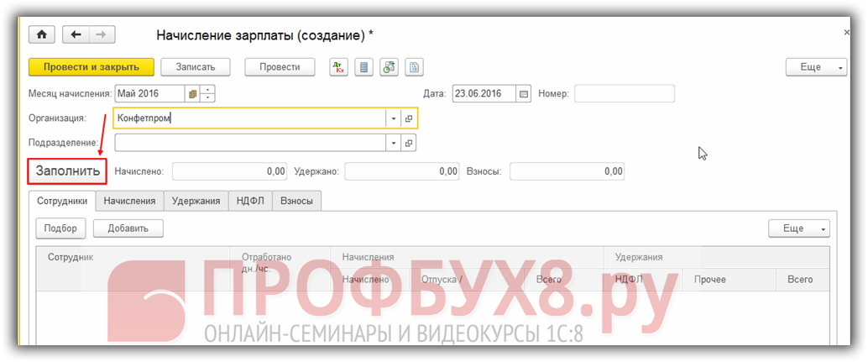
Task: Open the Подразделение item via its open icon
Action: coord(409,143)
